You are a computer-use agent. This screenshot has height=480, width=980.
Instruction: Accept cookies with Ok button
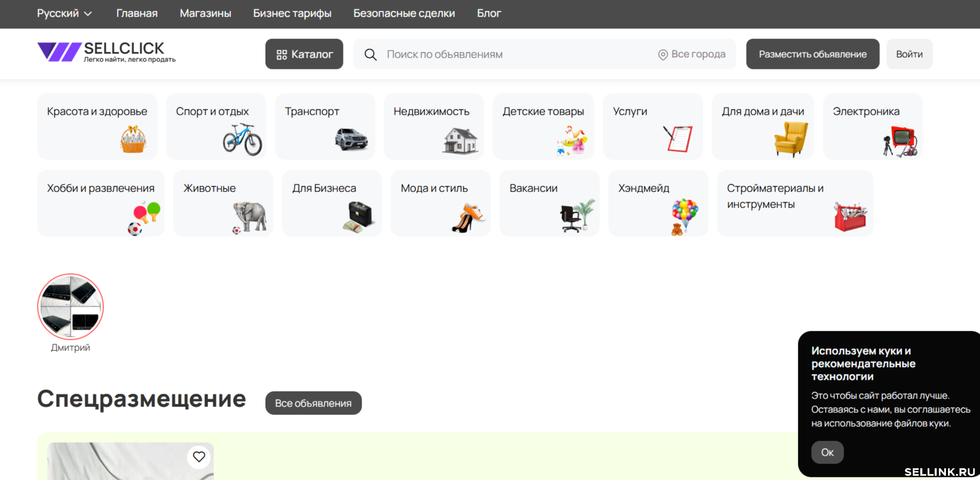coord(827,452)
